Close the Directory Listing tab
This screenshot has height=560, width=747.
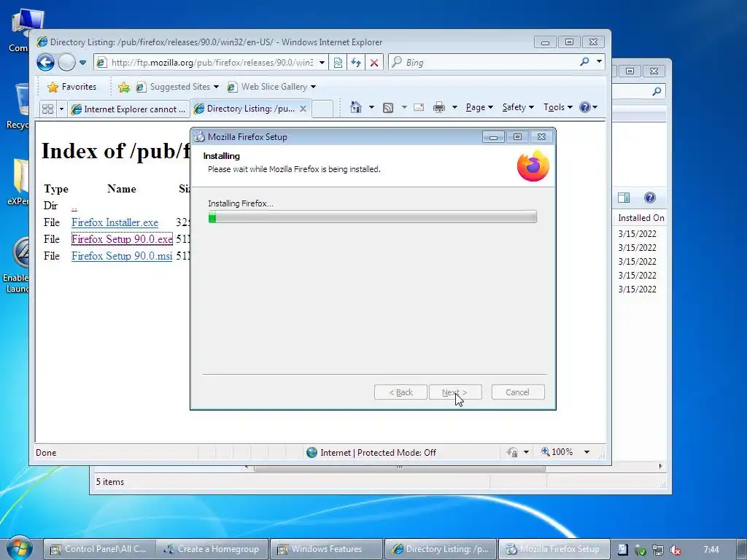[x=303, y=109]
